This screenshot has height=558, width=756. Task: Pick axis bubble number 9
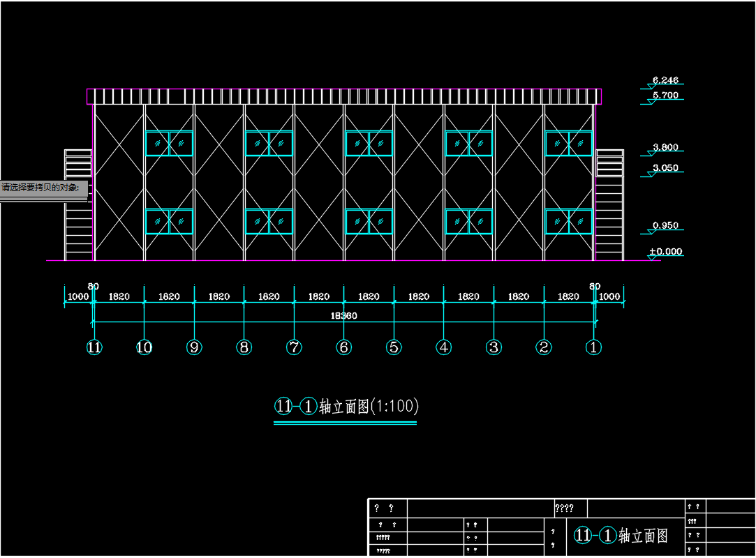[194, 347]
